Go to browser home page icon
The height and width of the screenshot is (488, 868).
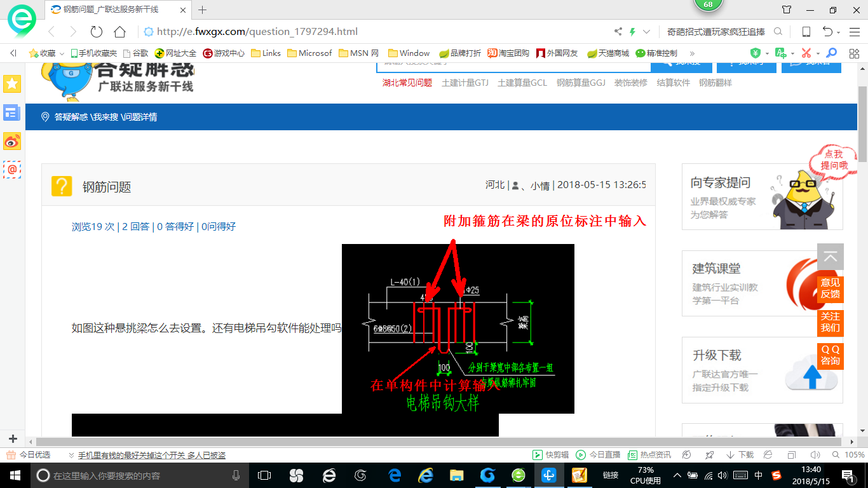(119, 32)
